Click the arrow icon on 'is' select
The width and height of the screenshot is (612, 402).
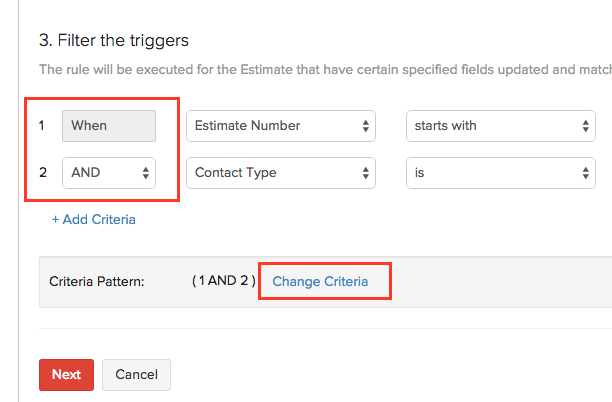(586, 173)
